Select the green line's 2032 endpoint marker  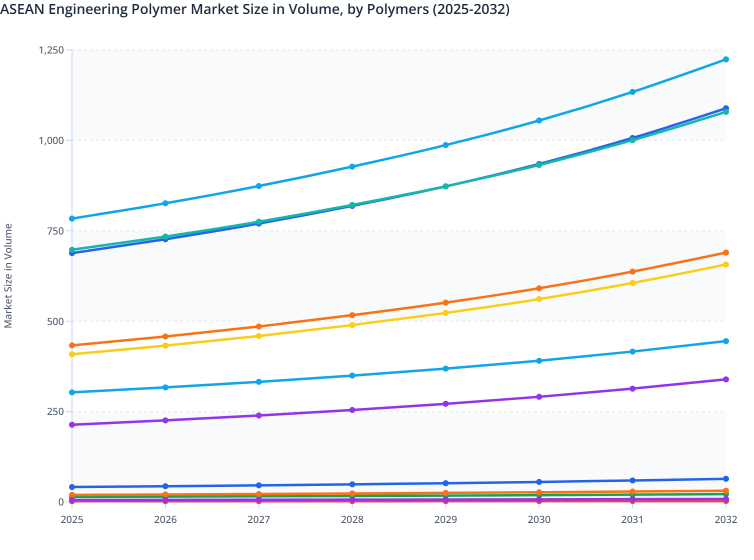[725, 111]
